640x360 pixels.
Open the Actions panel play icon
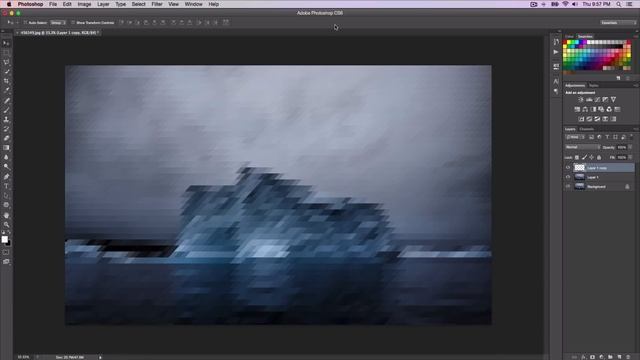click(556, 52)
